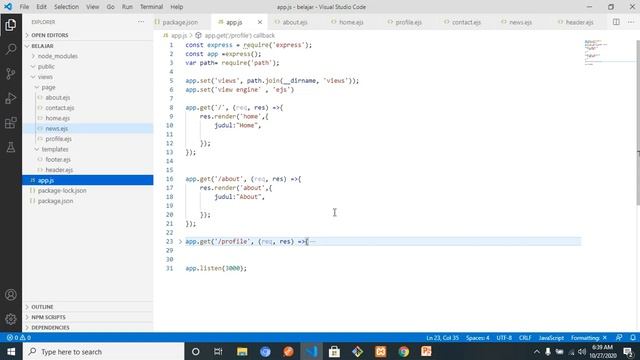Switch to the package.json tab

180,22
